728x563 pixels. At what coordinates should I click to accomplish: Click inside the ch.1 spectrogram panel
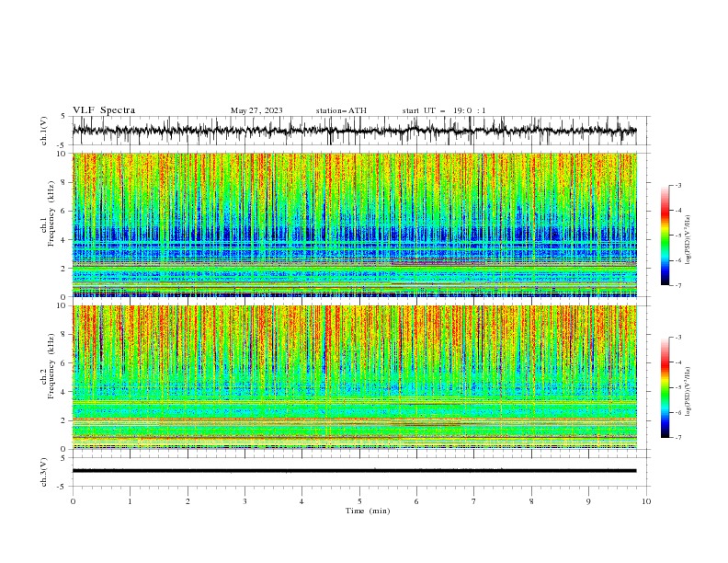(x=355, y=224)
